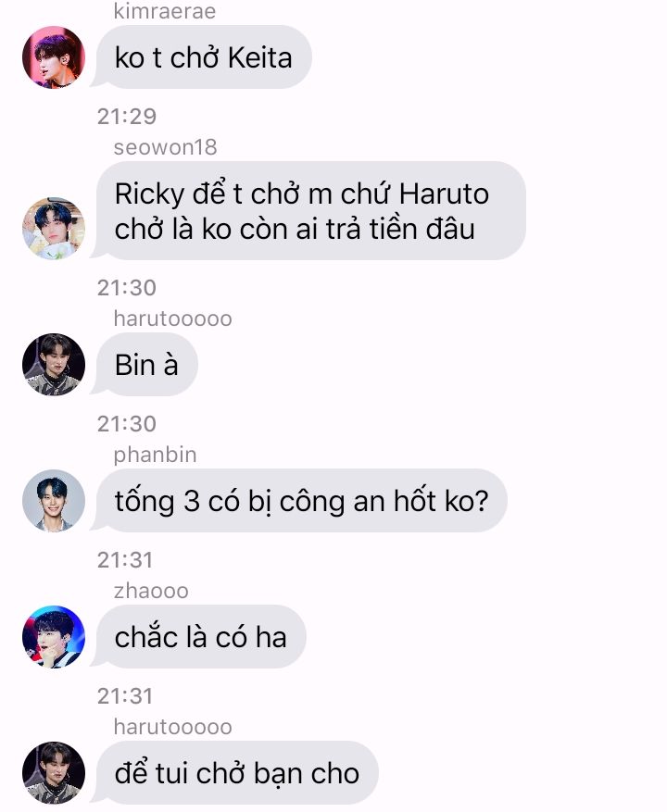This screenshot has height=812, width=667.
Task: Tap the 21:31 timestamp above zhaooo
Action: tap(125, 560)
